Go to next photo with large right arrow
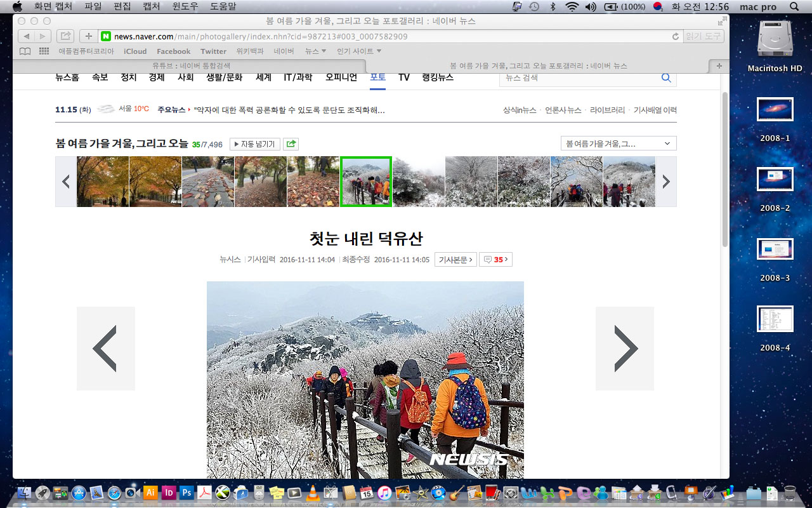Screen dimensions: 812x508 click(x=624, y=349)
